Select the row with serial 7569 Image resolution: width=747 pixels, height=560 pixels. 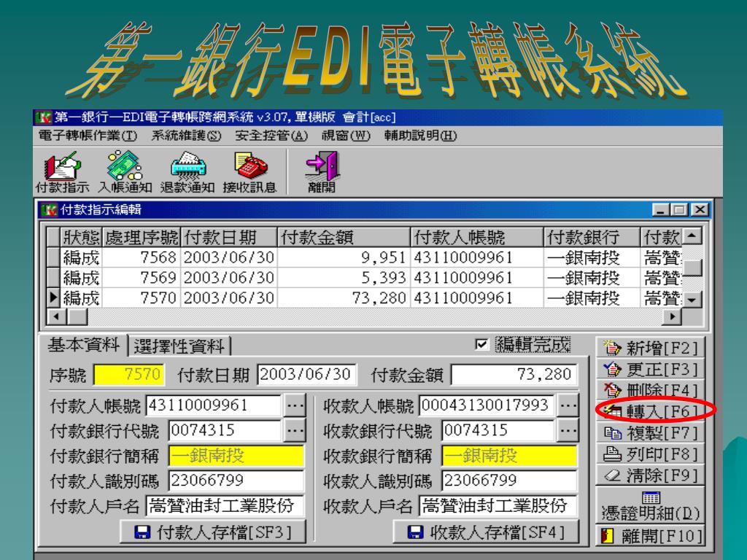[365, 278]
